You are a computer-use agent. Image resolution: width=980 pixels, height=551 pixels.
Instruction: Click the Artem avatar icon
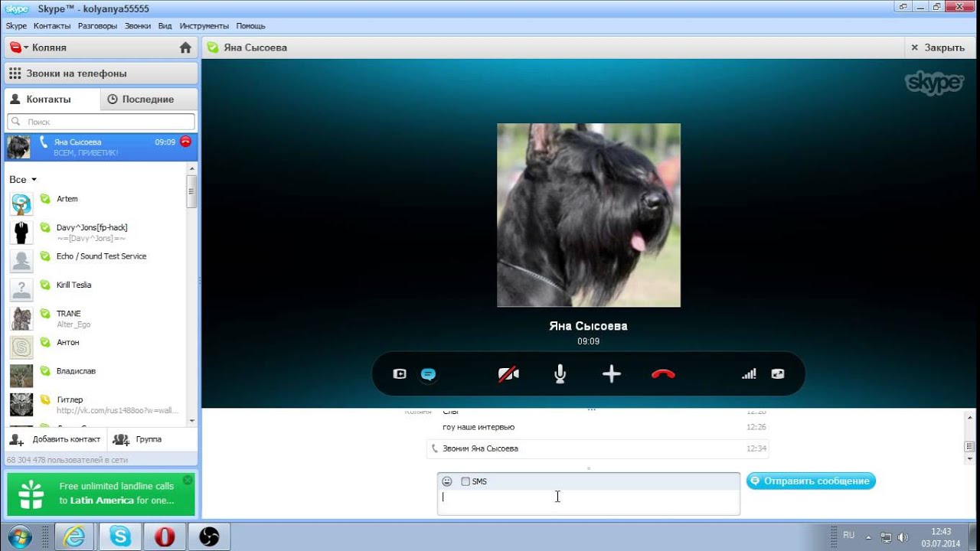pyautogui.click(x=21, y=204)
